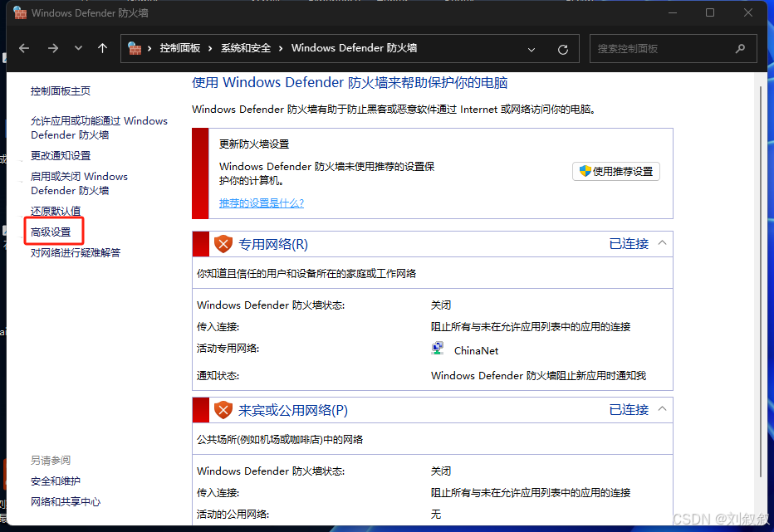Refresh the page with the refresh icon
774x532 pixels.
562,48
